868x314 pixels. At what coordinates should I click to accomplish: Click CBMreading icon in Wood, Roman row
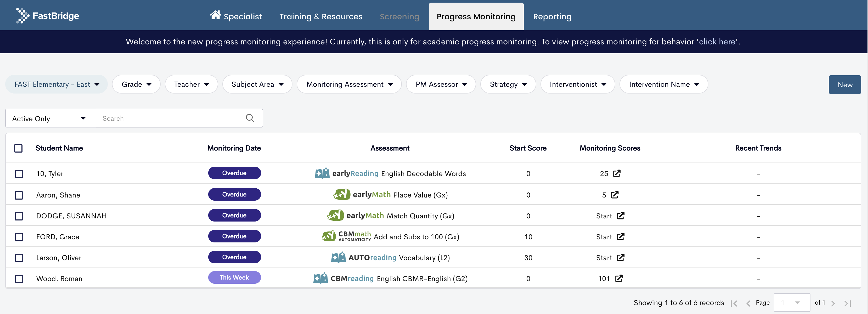pos(320,278)
